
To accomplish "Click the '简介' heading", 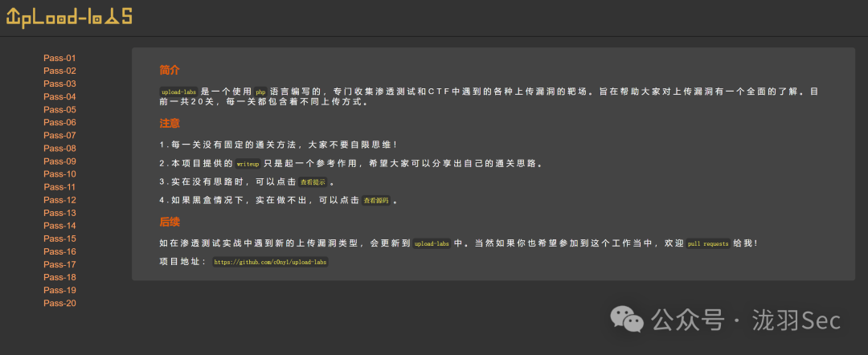I will pos(170,70).
